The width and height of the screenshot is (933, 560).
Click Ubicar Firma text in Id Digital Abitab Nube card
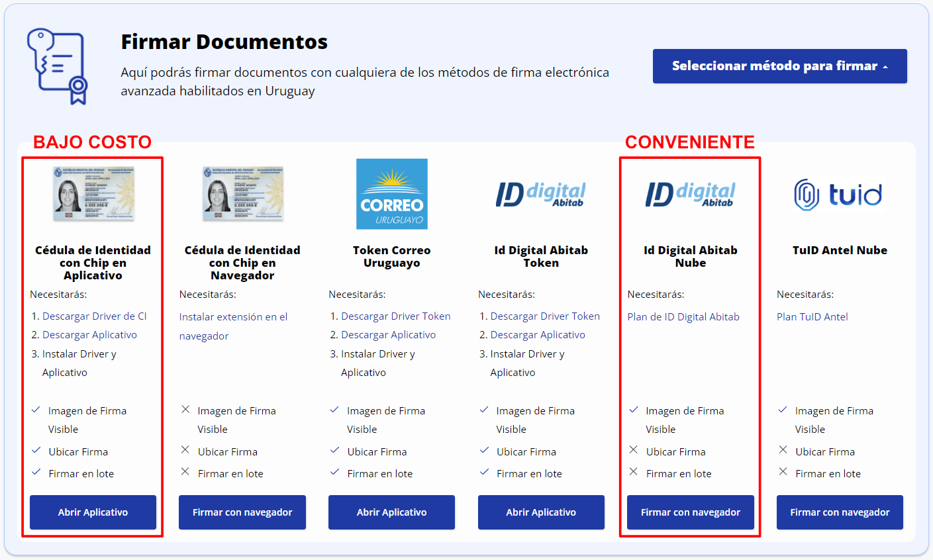point(676,452)
